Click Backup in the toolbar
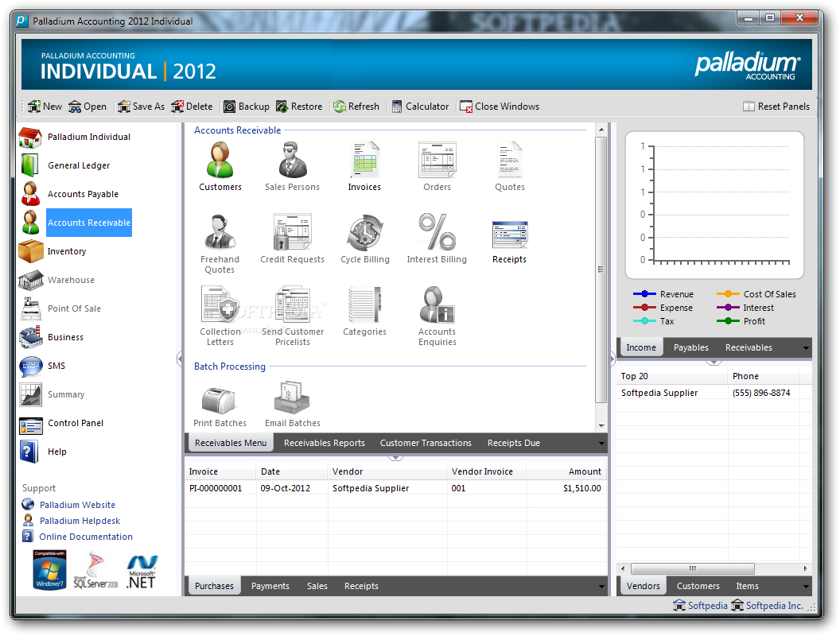 click(247, 107)
